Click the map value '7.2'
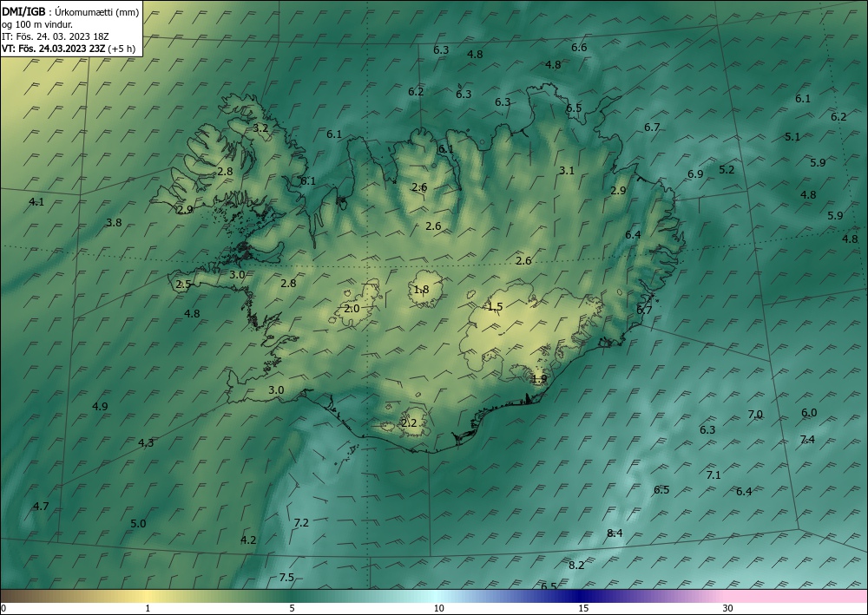 tap(301, 523)
